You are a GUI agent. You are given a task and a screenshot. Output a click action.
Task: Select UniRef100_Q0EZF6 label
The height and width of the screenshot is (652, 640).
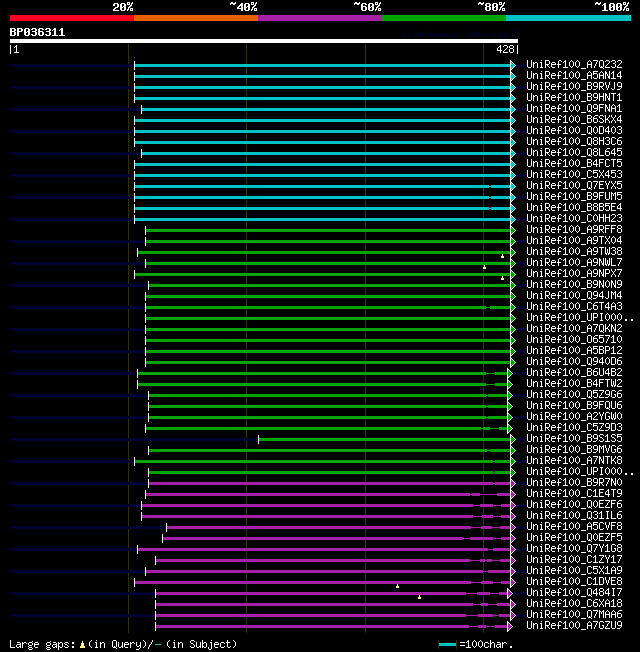(574, 505)
